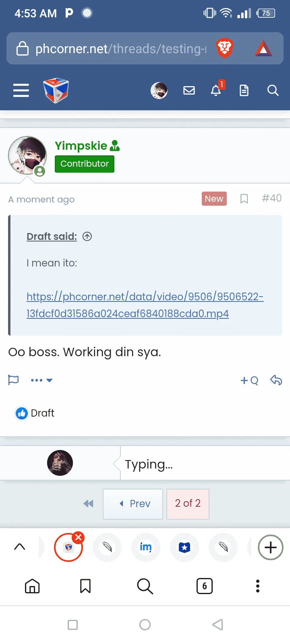This screenshot has width=290, height=644.
Task: Tap the Contributor badge
Action: [x=85, y=164]
